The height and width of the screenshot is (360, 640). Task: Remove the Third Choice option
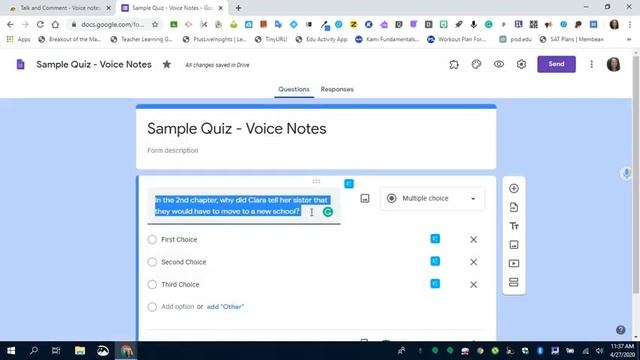tap(473, 284)
